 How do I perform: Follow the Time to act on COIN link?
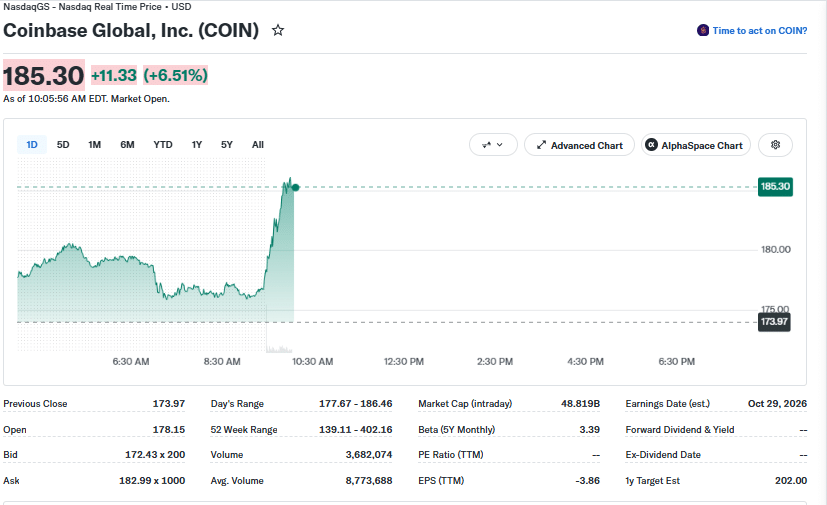pyautogui.click(x=759, y=31)
